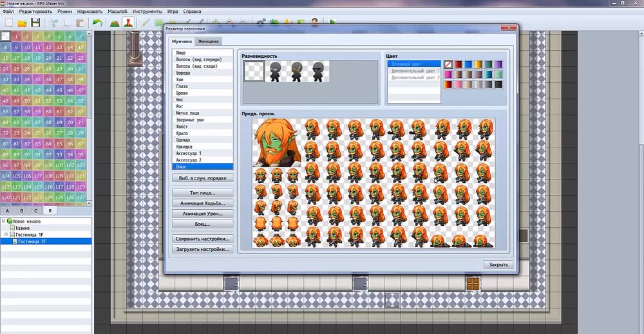Click the Закрыть button
The height and width of the screenshot is (334, 644).
498,264
